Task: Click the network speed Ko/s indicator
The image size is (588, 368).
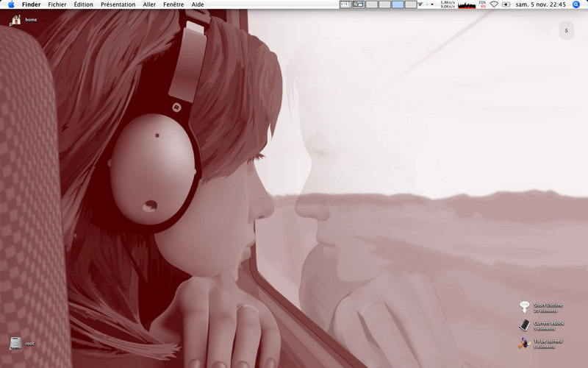Action: click(x=448, y=4)
